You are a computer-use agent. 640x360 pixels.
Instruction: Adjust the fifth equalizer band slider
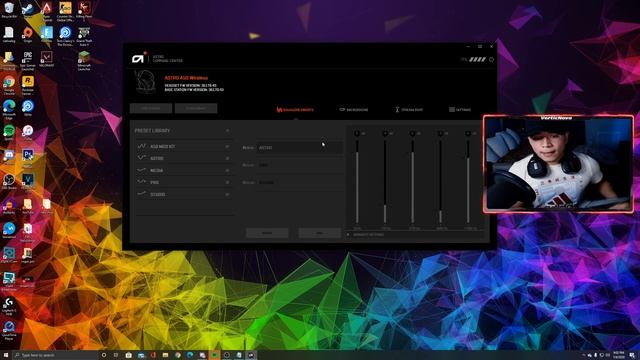[468, 182]
